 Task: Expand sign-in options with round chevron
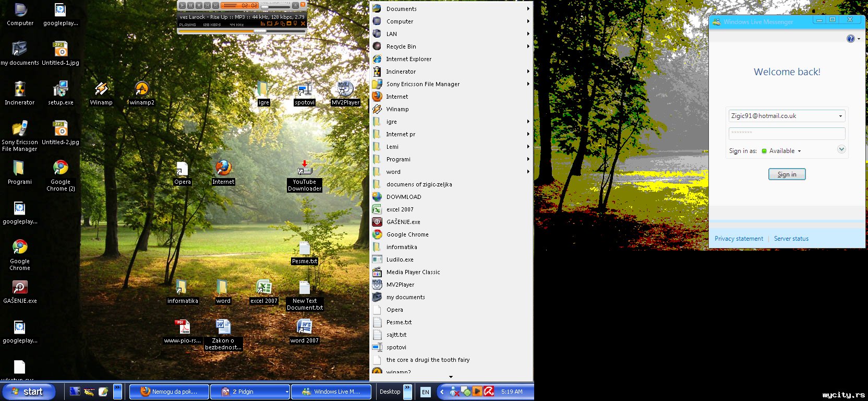point(841,149)
